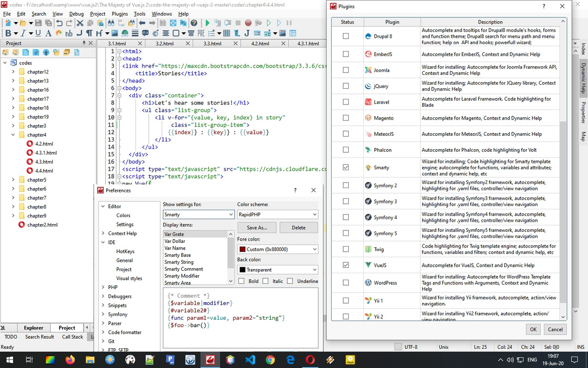This screenshot has width=588, height=368.
Task: Collapse the codes root node
Action: pos(5,63)
